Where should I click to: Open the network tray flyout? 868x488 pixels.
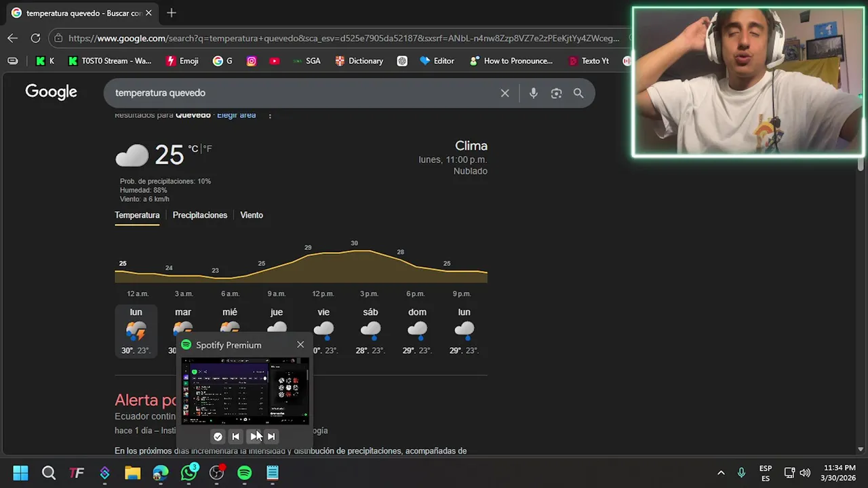pyautogui.click(x=789, y=472)
